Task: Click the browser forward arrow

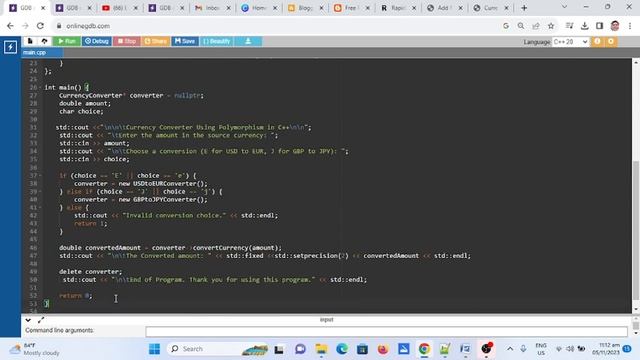Action: pyautogui.click(x=25, y=26)
